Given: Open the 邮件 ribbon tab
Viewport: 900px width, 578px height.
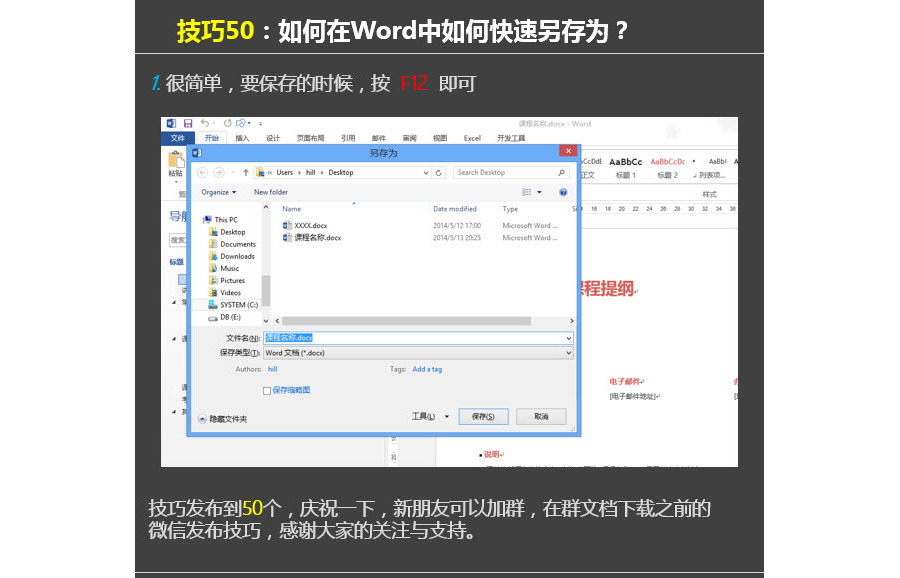Looking at the screenshot, I should click(x=378, y=138).
